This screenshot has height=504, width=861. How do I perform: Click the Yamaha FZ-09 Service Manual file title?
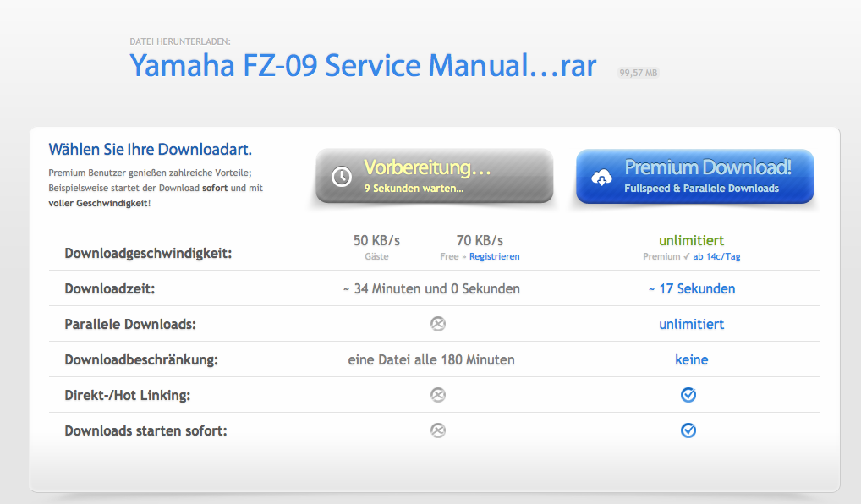[x=363, y=65]
